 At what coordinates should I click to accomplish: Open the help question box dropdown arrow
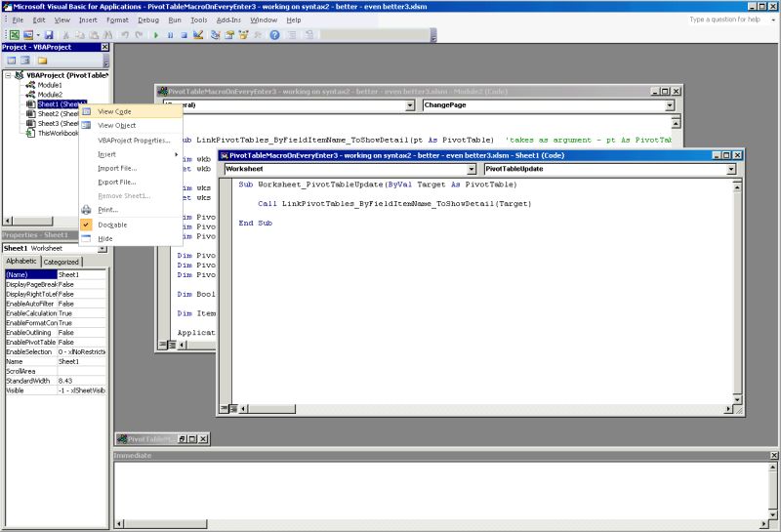(773, 20)
